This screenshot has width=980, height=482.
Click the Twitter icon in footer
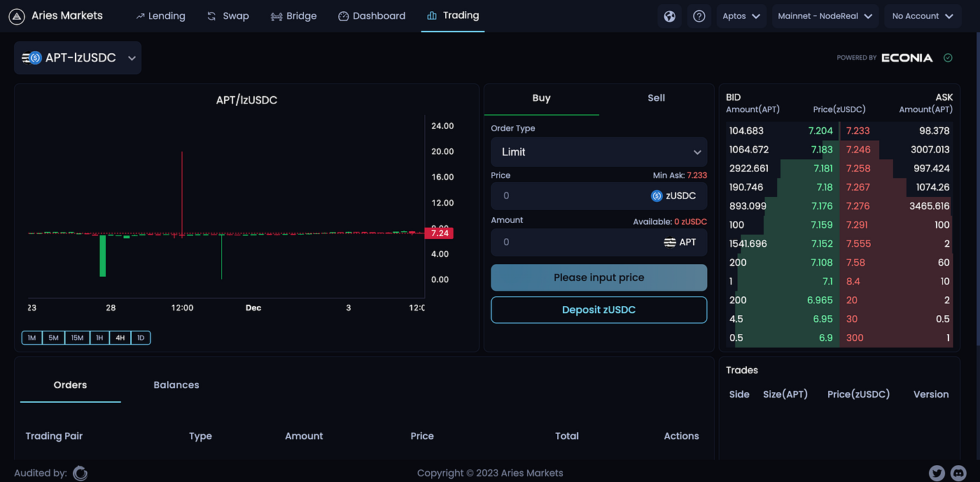[937, 473]
